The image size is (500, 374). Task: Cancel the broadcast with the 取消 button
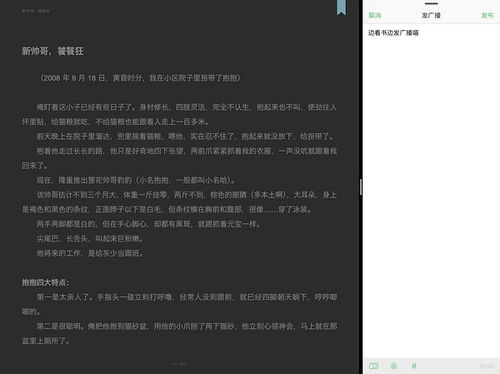375,15
